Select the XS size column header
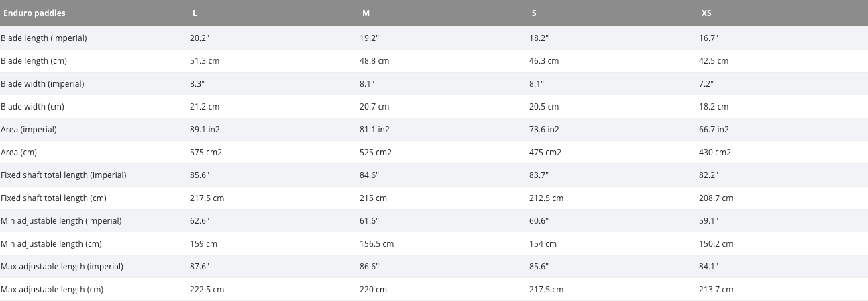The height and width of the screenshot is (301, 868). 706,13
